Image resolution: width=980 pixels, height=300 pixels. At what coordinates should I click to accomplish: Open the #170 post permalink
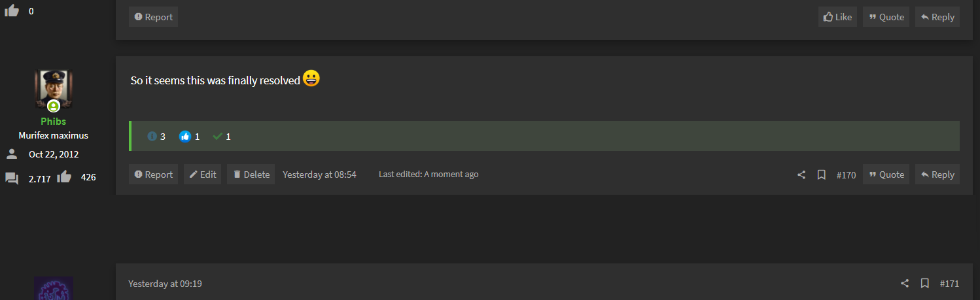(846, 175)
